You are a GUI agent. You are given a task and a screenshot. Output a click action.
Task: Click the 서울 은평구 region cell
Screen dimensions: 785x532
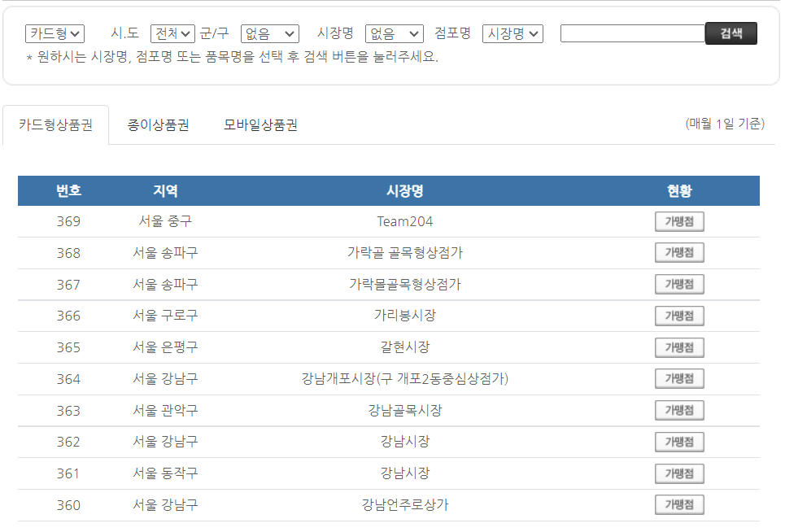coord(165,347)
